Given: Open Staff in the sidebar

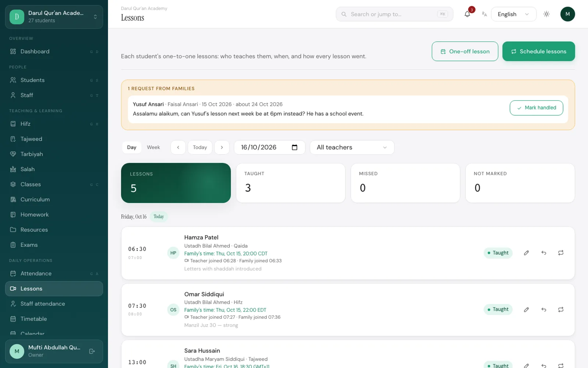Looking at the screenshot, I should point(54,95).
